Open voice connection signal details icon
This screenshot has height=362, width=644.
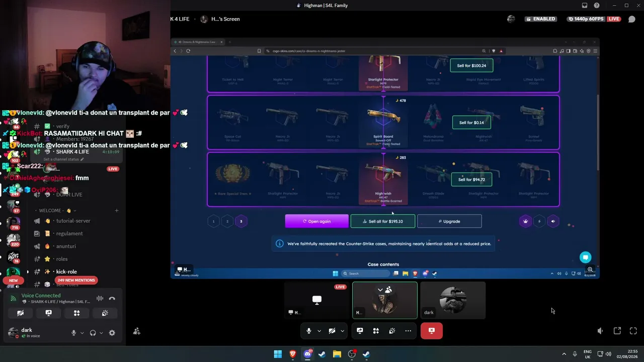coord(13,299)
